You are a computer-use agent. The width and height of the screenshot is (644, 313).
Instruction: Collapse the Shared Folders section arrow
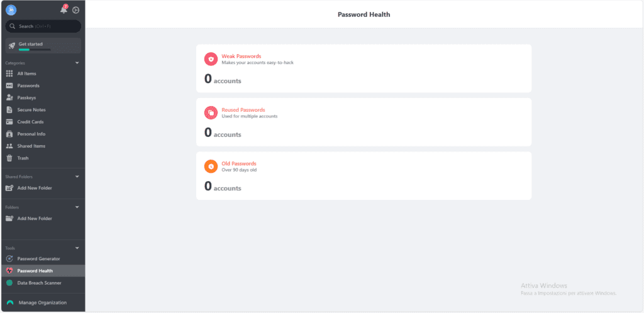[x=77, y=177]
